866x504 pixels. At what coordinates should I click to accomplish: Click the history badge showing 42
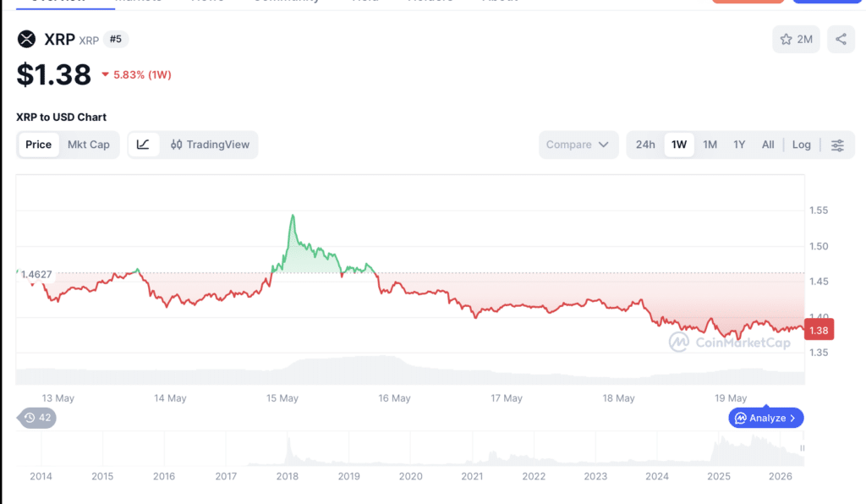[37, 418]
